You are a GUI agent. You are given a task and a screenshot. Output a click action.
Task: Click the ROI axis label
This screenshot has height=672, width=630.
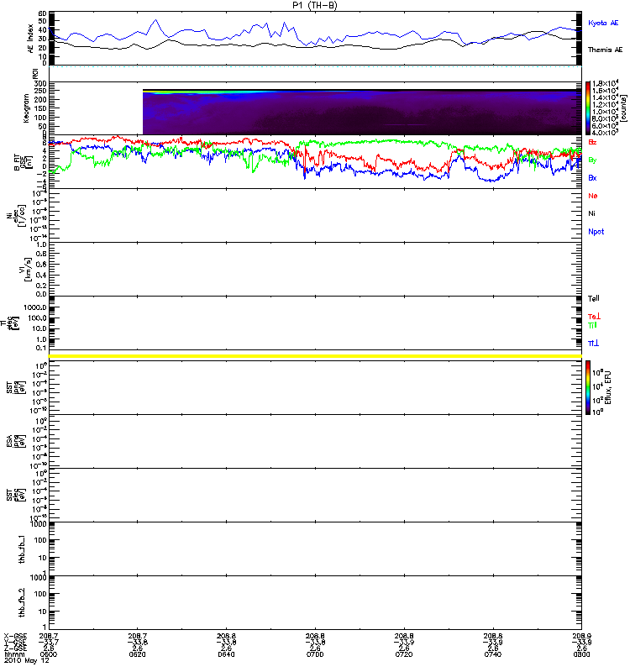(35, 74)
